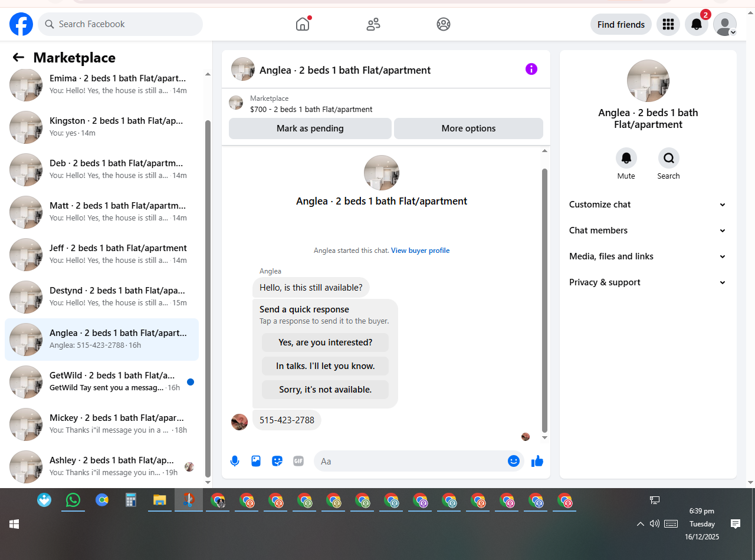Click the system tray volume icon
The height and width of the screenshot is (560, 755).
pyautogui.click(x=654, y=523)
